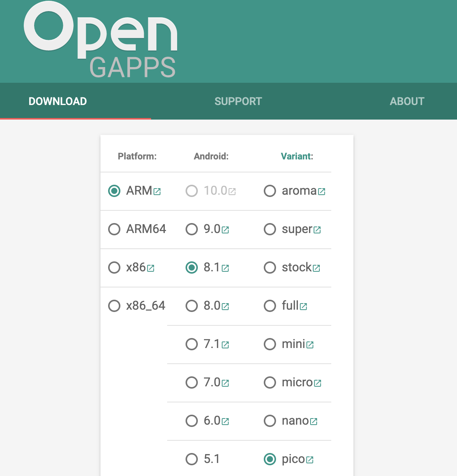Switch to the ABOUT tab

[407, 101]
